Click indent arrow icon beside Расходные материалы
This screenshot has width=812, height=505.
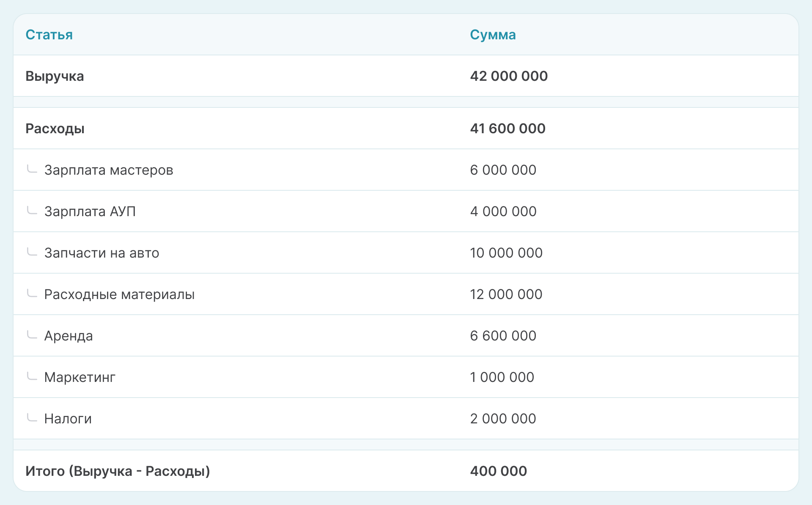pyautogui.click(x=32, y=294)
